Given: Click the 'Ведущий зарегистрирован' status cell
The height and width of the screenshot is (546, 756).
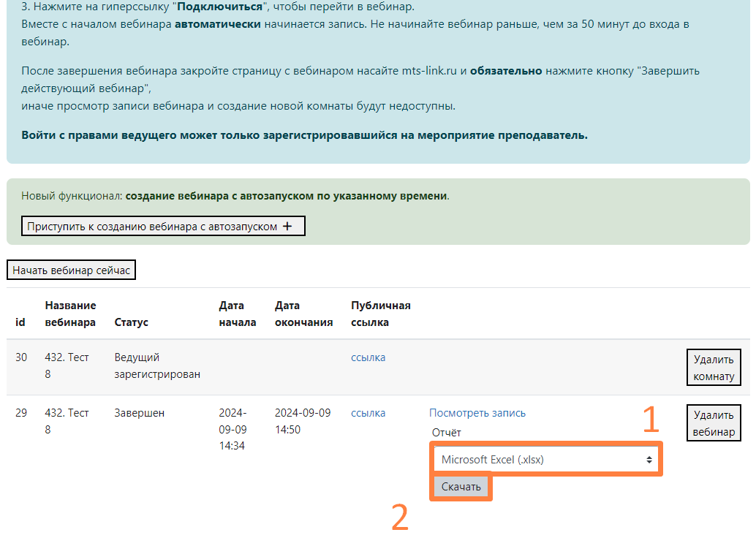Looking at the screenshot, I should coord(156,366).
